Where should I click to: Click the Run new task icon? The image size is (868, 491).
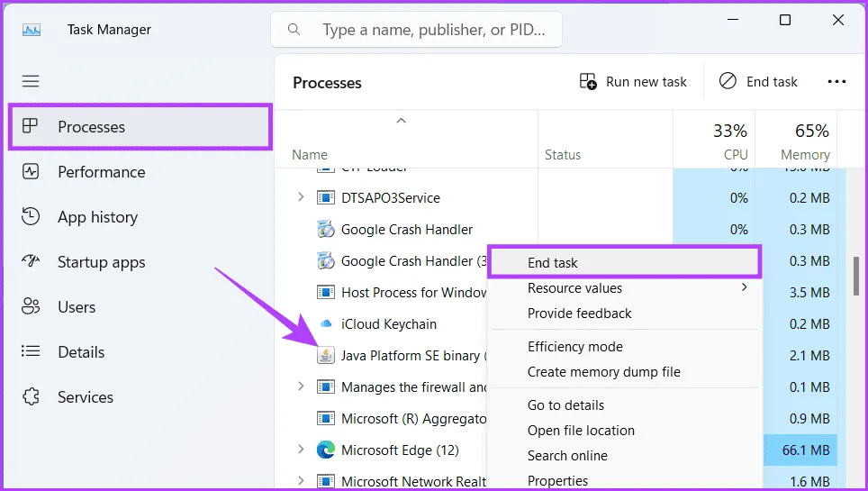click(588, 82)
